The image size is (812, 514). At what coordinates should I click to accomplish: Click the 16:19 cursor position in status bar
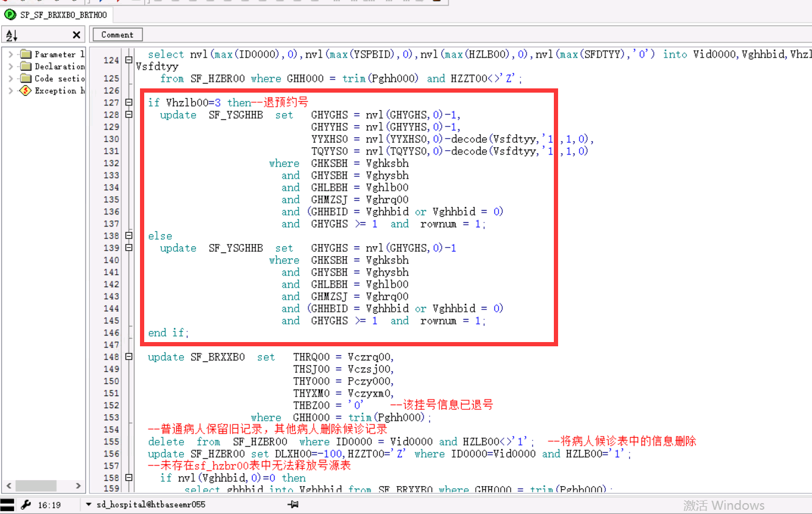click(49, 505)
